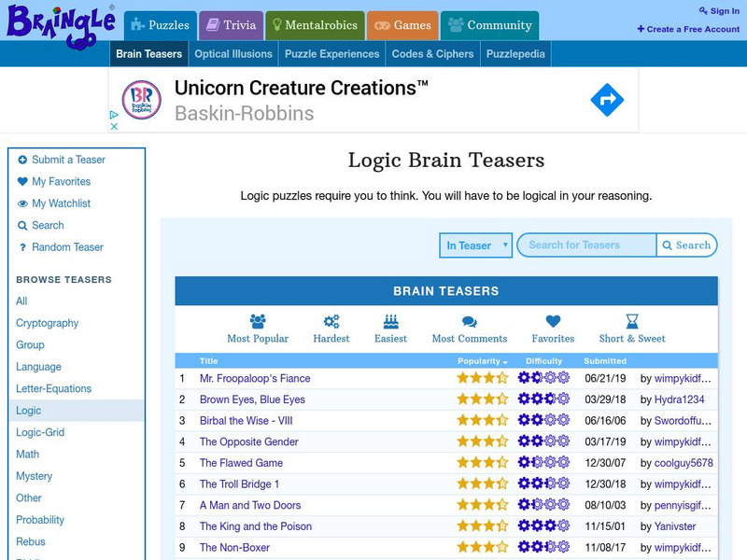The width and height of the screenshot is (747, 560).
Task: Choose the Easiest cake icon
Action: point(390,321)
